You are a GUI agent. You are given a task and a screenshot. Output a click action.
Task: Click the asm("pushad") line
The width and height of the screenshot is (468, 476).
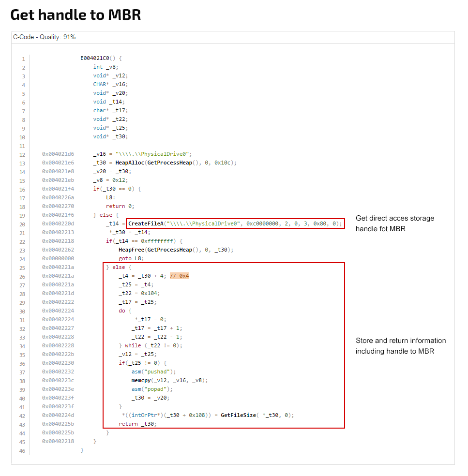[x=154, y=372]
